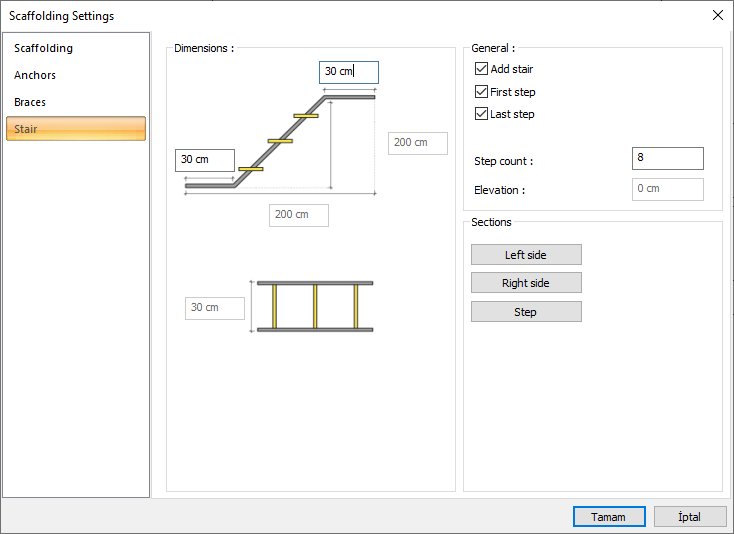Viewport: 734px width, 534px height.
Task: Close the Scaffolding Settings dialog
Action: tap(717, 15)
